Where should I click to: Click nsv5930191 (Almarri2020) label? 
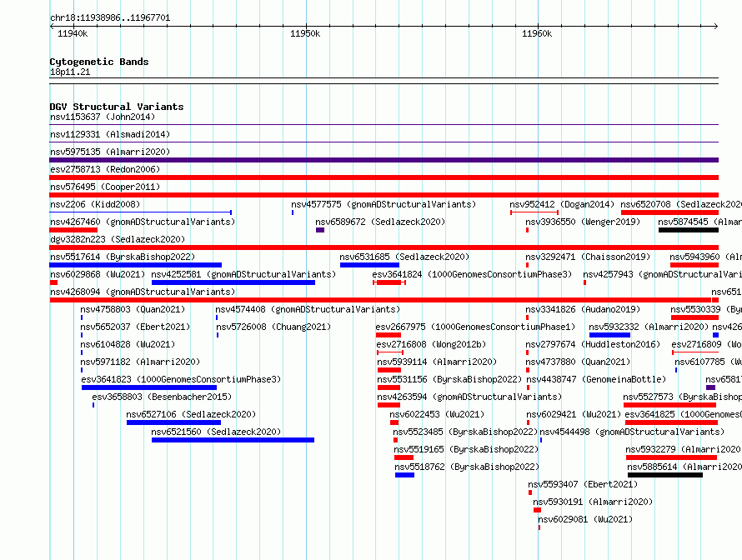[x=593, y=502]
